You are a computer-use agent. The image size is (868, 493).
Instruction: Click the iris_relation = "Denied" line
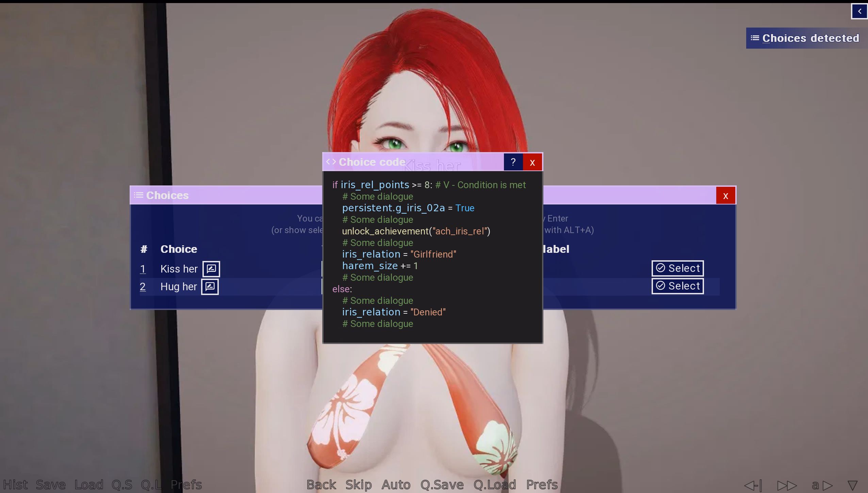pyautogui.click(x=394, y=312)
